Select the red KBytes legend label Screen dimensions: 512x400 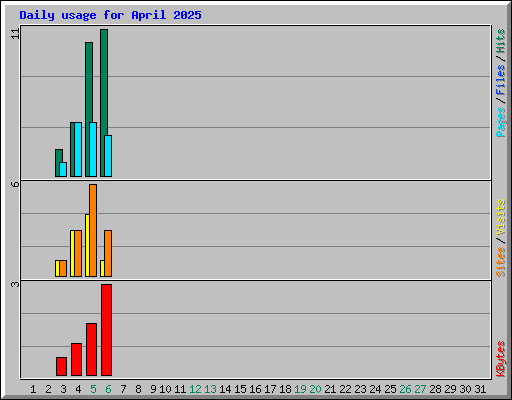(x=501, y=359)
